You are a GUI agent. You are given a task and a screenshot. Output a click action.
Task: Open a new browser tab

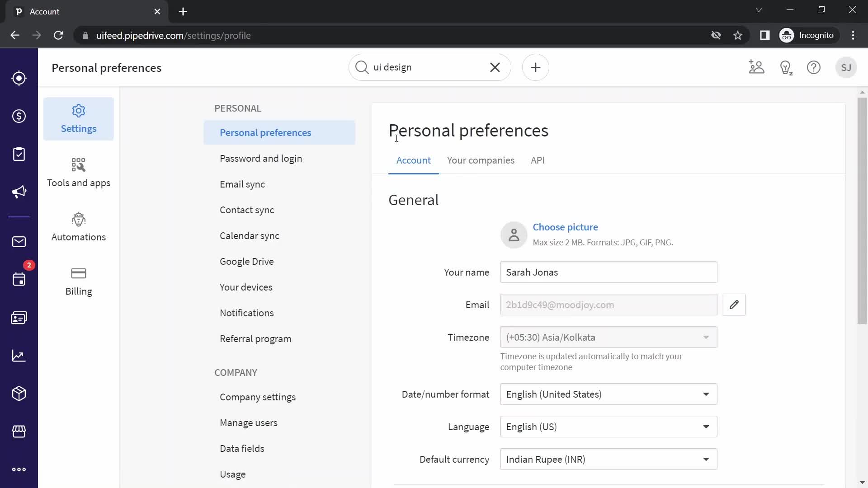pyautogui.click(x=183, y=11)
